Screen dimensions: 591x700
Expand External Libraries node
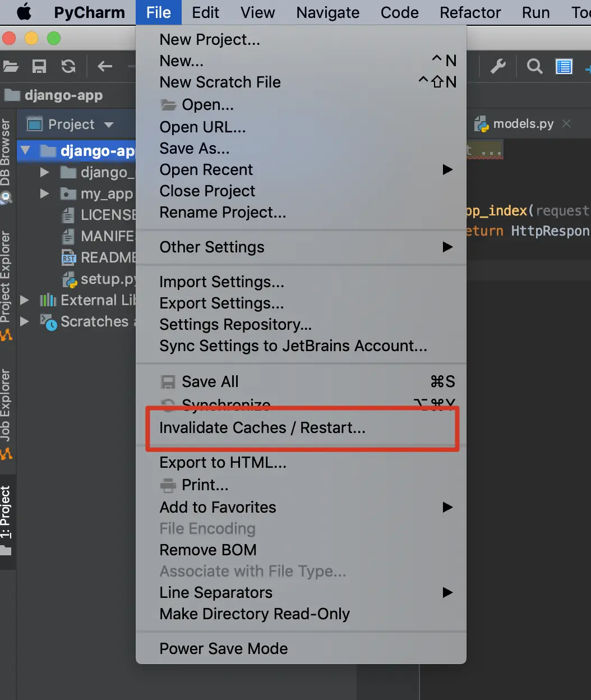point(25,300)
